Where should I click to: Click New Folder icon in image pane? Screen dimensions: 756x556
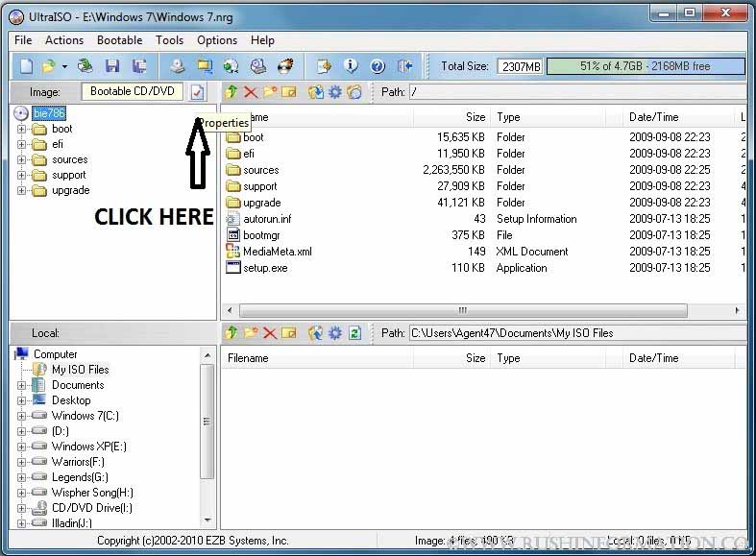(x=270, y=91)
